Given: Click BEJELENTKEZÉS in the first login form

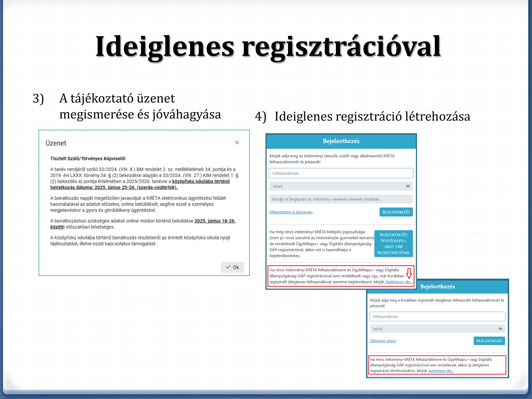Looking at the screenshot, I should click(396, 212).
